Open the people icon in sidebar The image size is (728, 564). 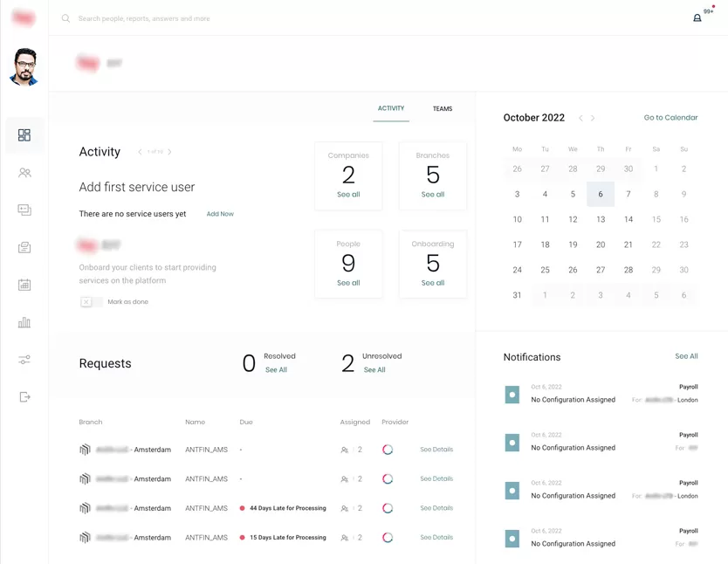click(x=24, y=173)
